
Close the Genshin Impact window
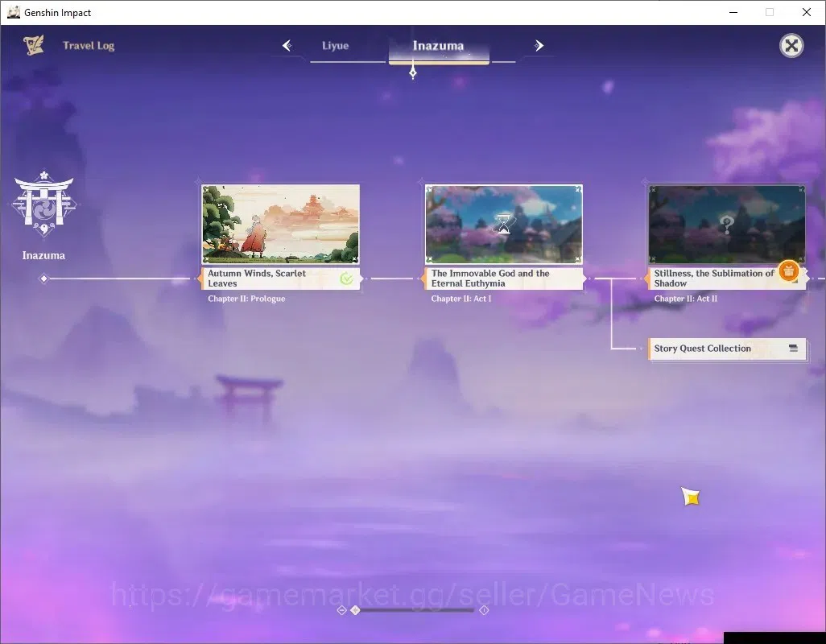807,12
